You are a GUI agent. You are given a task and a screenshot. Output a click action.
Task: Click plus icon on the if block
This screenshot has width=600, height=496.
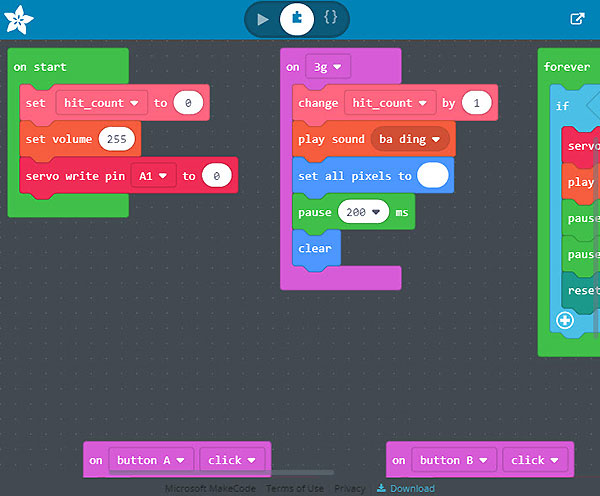[x=565, y=320]
